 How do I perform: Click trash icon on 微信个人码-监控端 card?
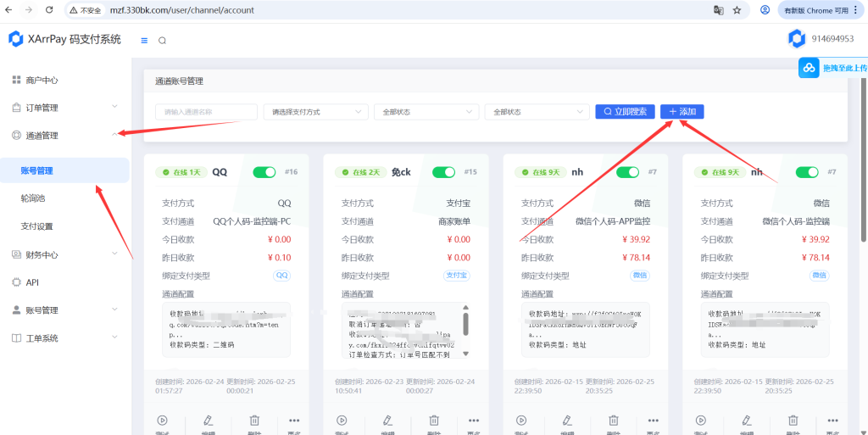793,420
